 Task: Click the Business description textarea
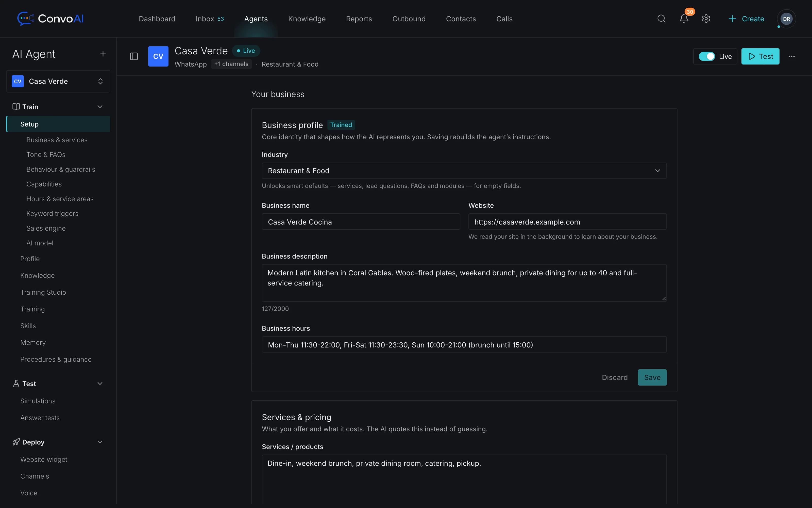[464, 283]
